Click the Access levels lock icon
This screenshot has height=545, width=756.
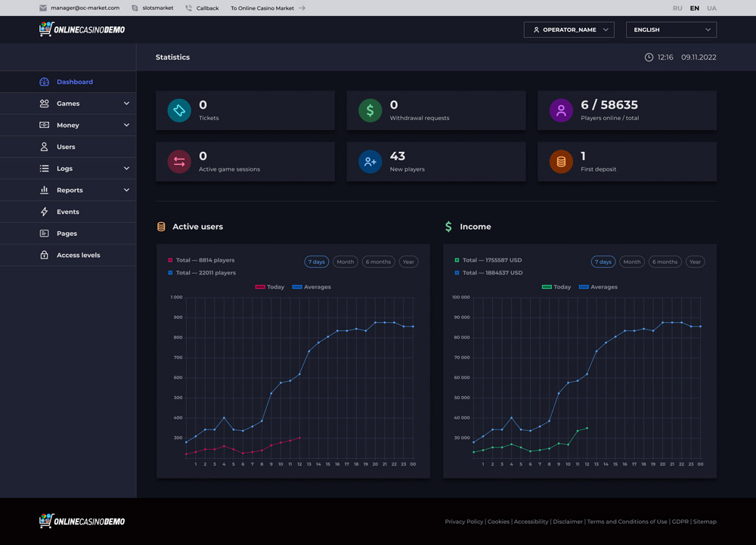44,255
